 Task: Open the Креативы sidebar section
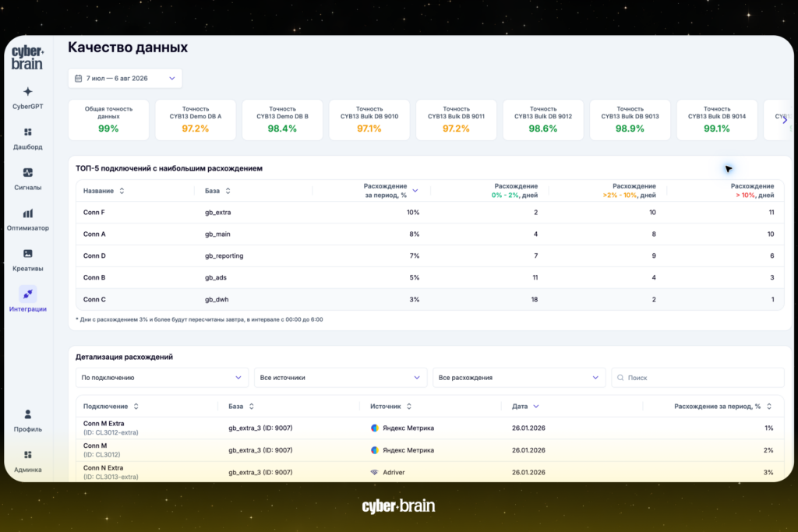pyautogui.click(x=27, y=260)
